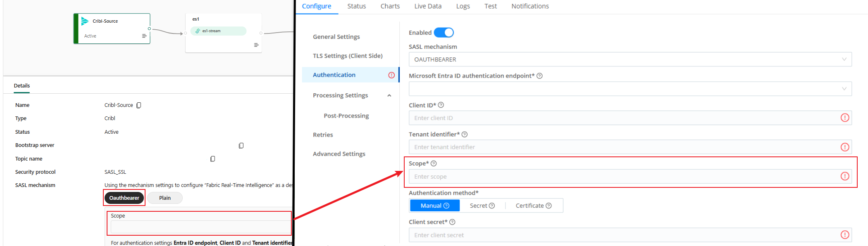Click the Tenant identifier field error icon
The image size is (868, 246).
(845, 147)
